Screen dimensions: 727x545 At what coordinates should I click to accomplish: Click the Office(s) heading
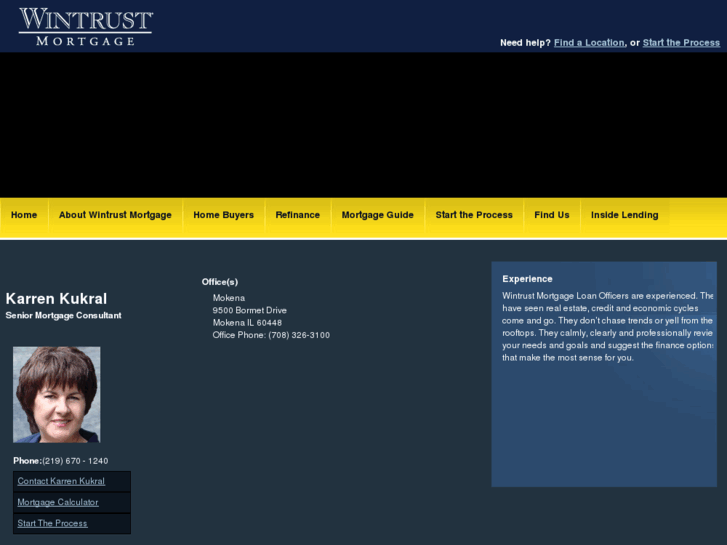[220, 282]
